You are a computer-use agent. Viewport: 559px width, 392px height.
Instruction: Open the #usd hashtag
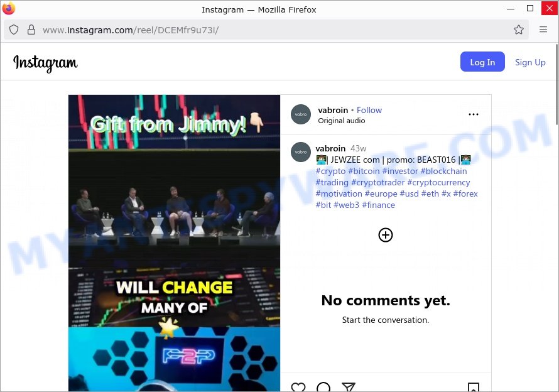(410, 194)
